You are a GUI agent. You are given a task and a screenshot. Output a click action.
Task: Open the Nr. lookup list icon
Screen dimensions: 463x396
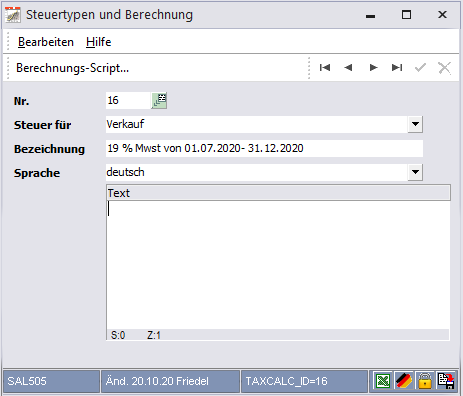point(159,101)
